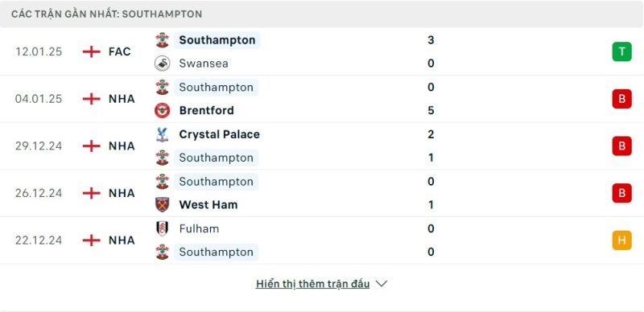Click the red B badge for Brentford match
Viewport: 644px width, 312px height.
point(621,99)
